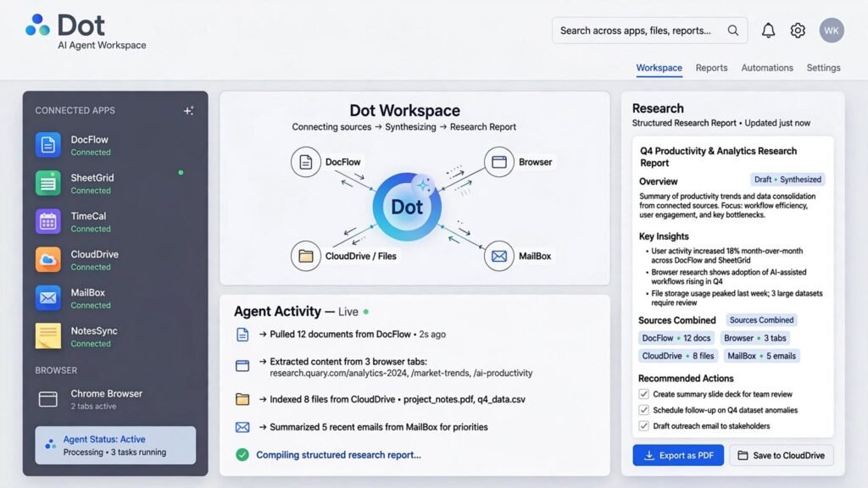Open the notifications bell
The width and height of the screenshot is (868, 488).
point(768,30)
